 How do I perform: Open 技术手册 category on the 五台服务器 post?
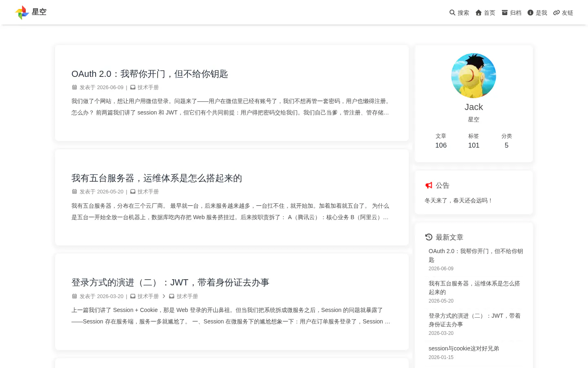coord(148,191)
